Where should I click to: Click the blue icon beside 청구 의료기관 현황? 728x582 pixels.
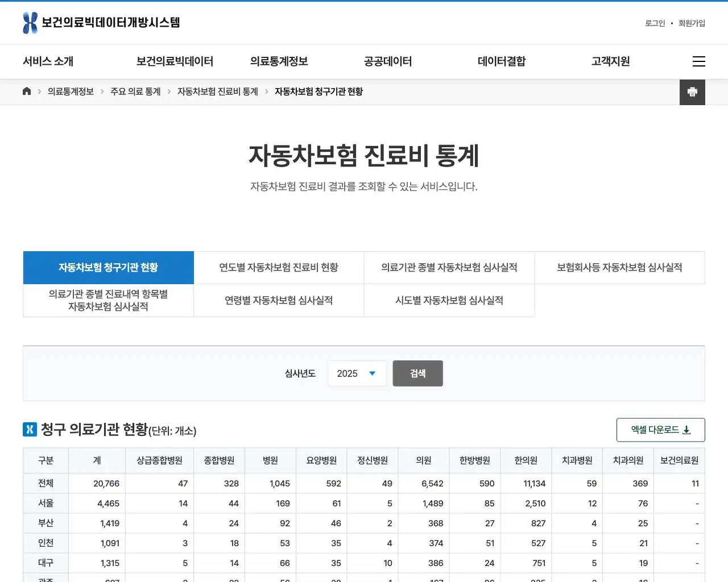coord(30,429)
